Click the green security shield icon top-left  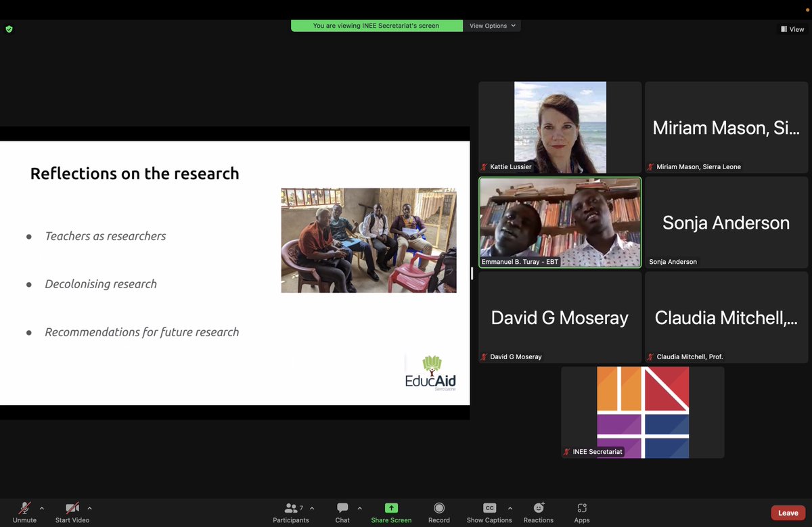[9, 28]
